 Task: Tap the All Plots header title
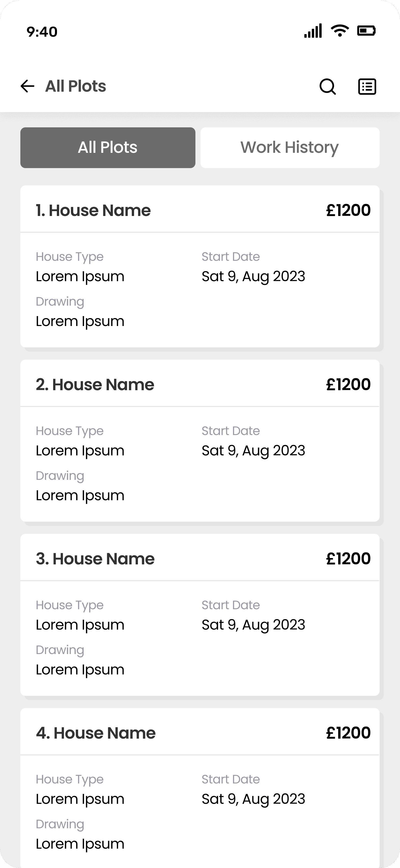pos(76,86)
